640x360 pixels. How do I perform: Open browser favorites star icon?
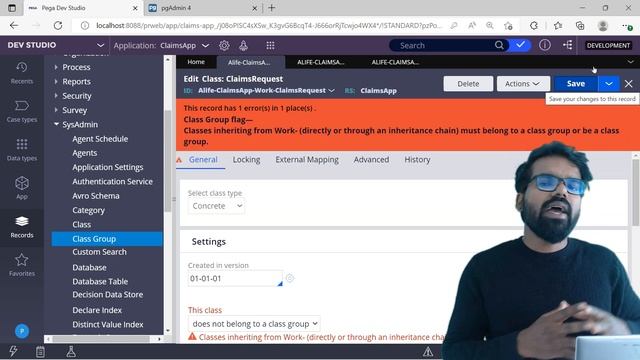pos(558,25)
